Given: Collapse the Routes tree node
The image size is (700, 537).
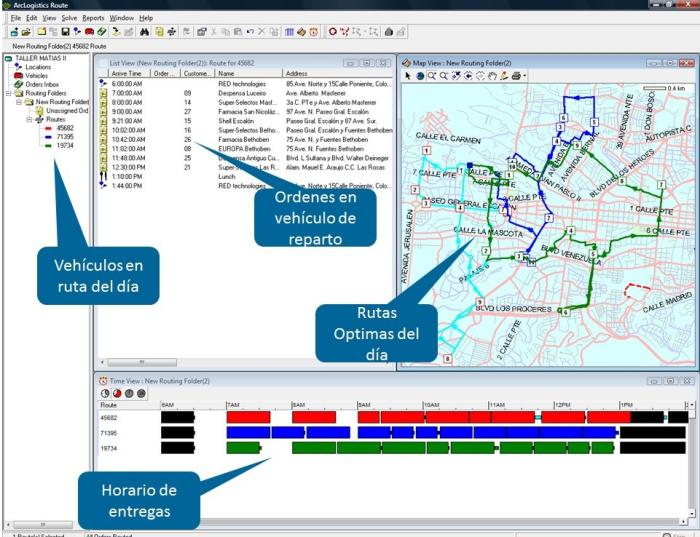Looking at the screenshot, I should click(x=29, y=119).
